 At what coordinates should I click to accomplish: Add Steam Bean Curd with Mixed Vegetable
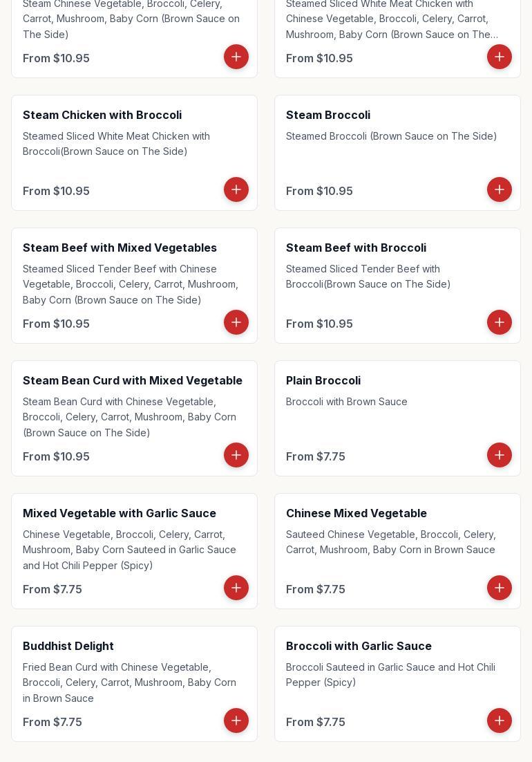click(236, 455)
